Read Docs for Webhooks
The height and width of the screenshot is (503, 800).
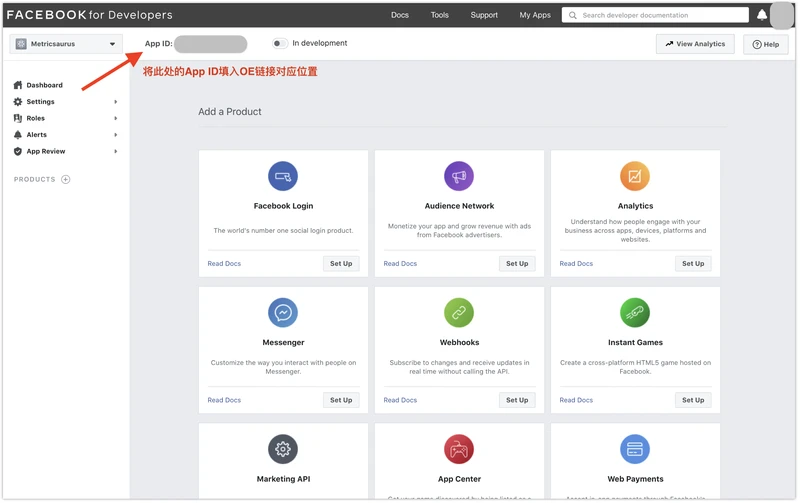coord(401,400)
